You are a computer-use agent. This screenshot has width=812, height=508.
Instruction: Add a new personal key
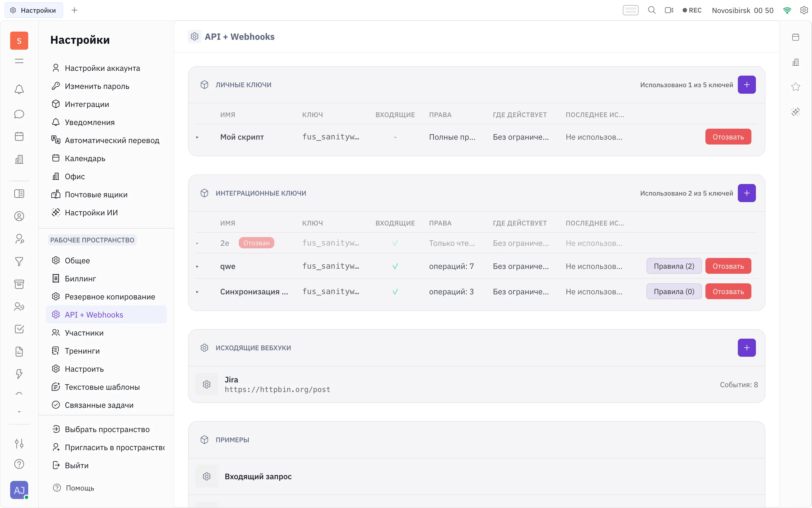click(747, 85)
